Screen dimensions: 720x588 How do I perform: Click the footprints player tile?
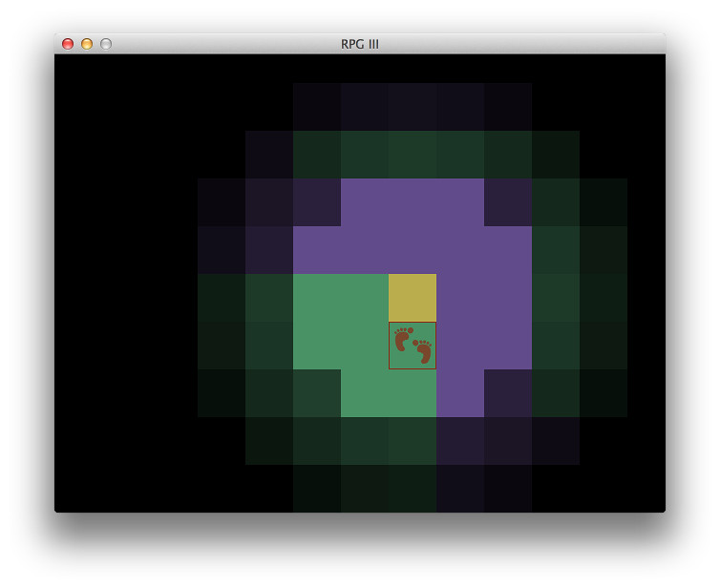pyautogui.click(x=413, y=346)
